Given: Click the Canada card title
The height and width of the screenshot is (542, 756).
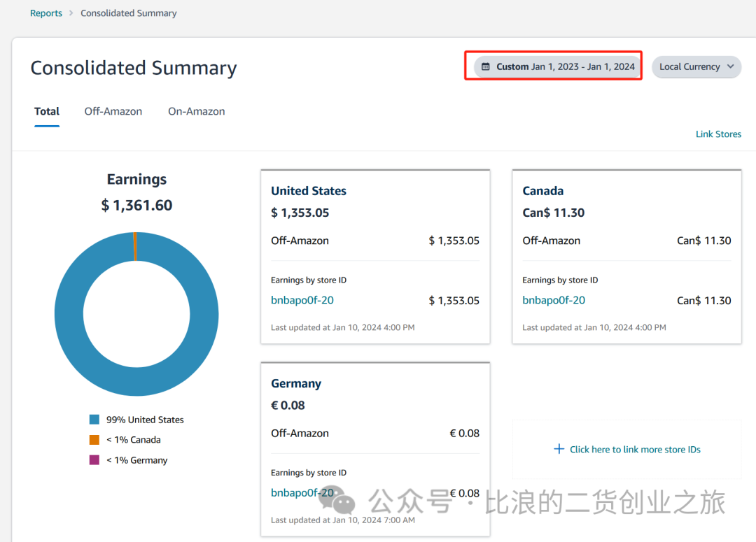Looking at the screenshot, I should point(543,191).
